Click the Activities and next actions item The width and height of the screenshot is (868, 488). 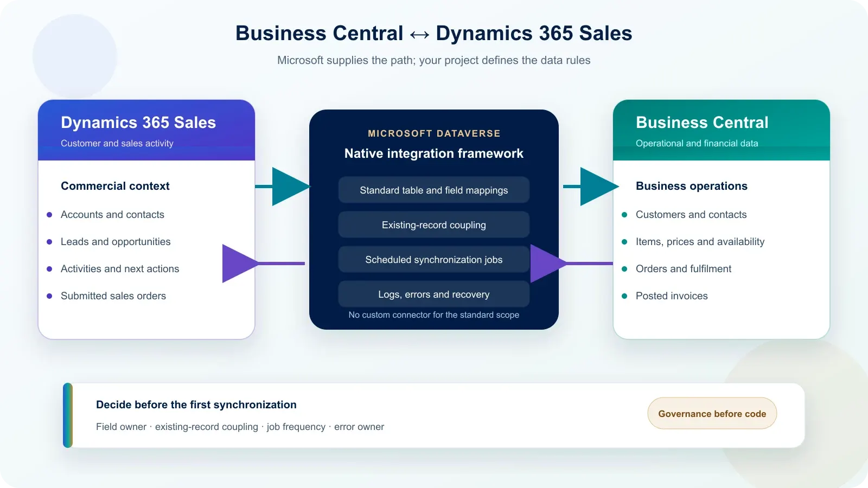click(120, 269)
